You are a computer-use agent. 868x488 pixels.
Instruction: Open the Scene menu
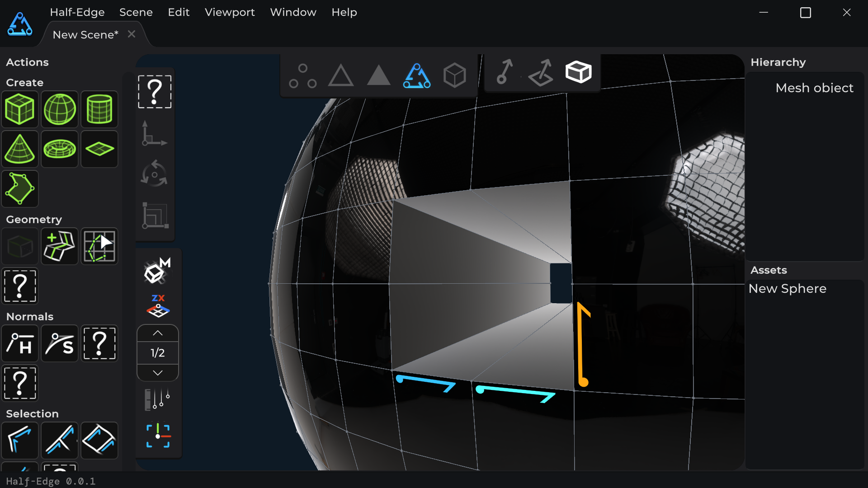[x=136, y=12]
